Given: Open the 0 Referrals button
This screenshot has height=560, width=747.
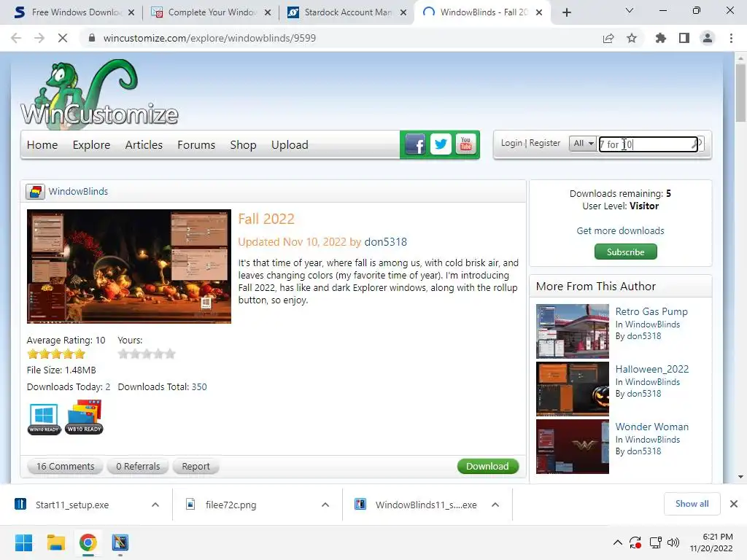Looking at the screenshot, I should pyautogui.click(x=138, y=466).
